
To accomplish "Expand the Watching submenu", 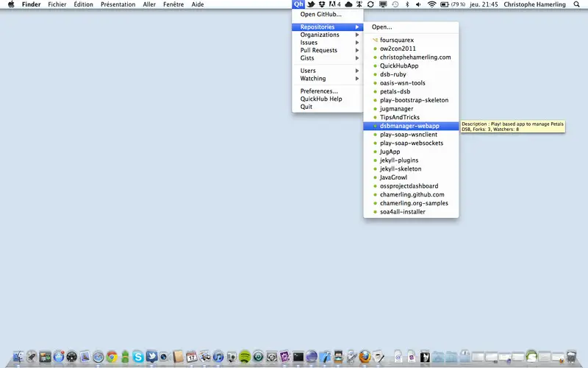I will click(327, 79).
